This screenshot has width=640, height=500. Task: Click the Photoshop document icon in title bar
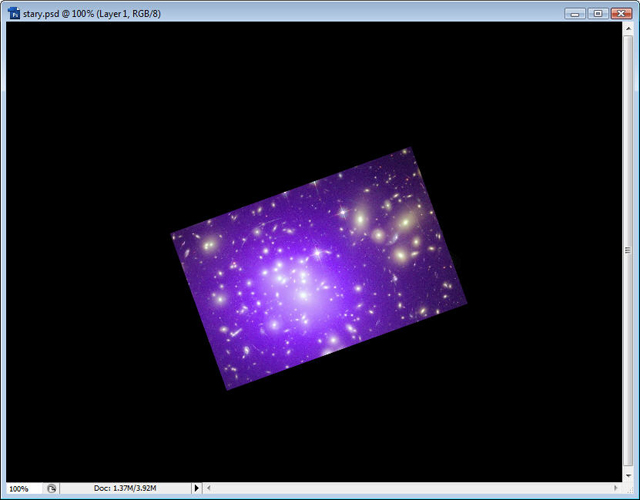click(14, 13)
